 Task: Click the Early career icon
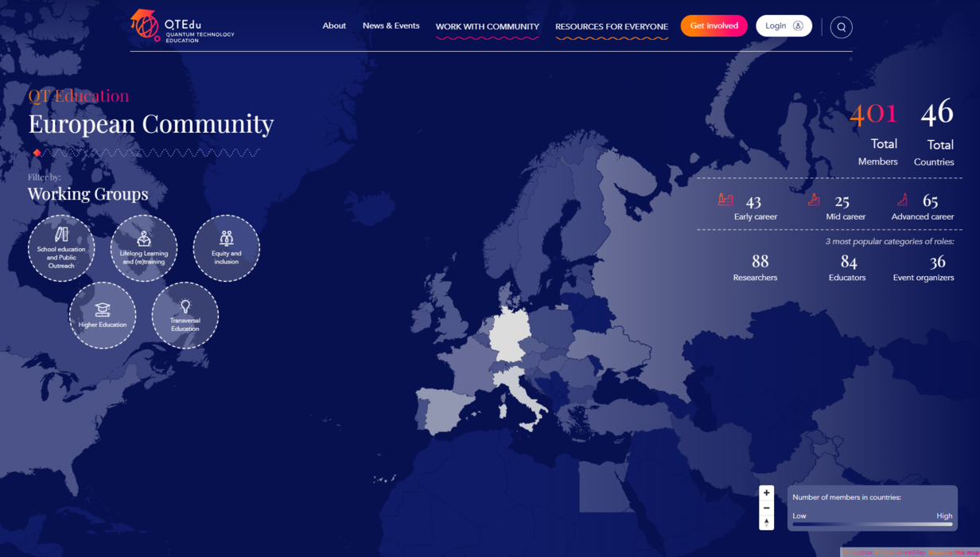[725, 200]
